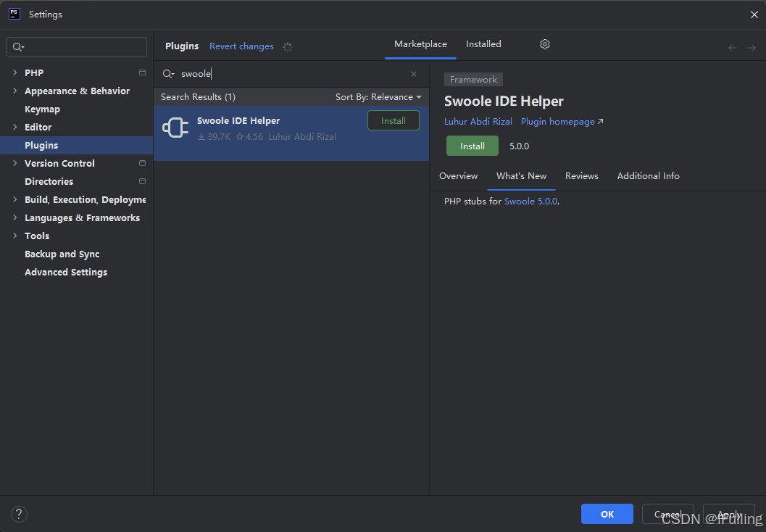The width and height of the screenshot is (766, 532).
Task: Click the 39.7K downloads count
Action: tap(214, 137)
